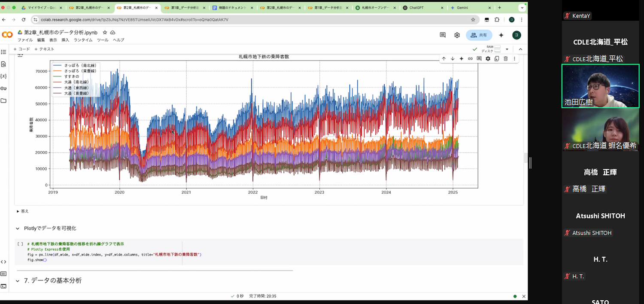The height and width of the screenshot is (304, 644).
Task: Click the 共有 share button
Action: pyautogui.click(x=479, y=35)
